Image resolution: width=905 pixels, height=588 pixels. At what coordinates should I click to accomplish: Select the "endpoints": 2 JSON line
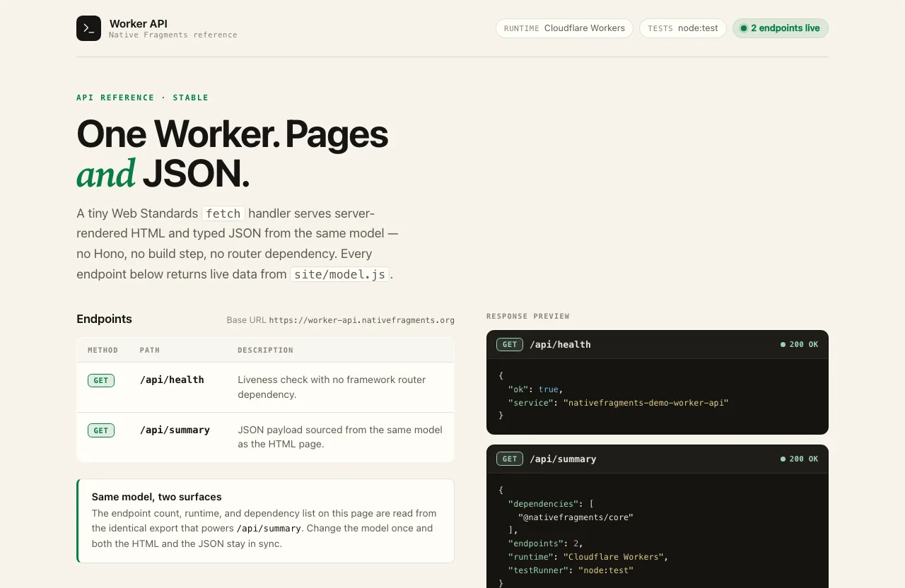(544, 543)
